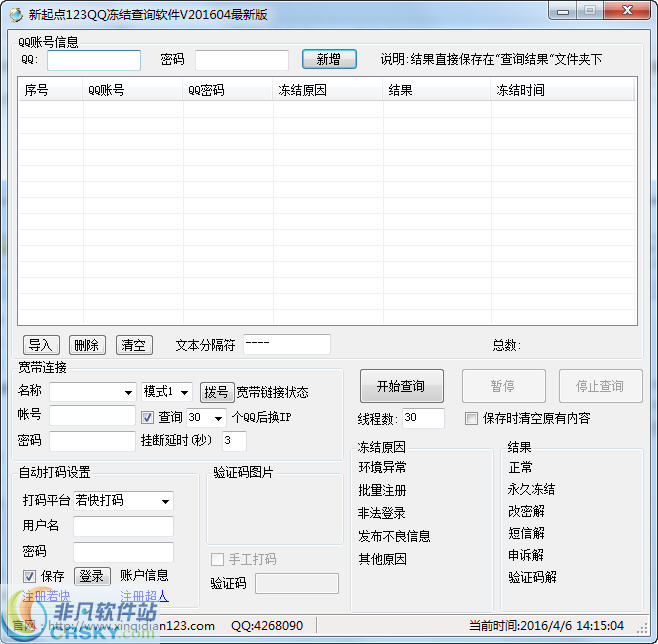This screenshot has height=644, width=658.
Task: Click the 拨号 button
Action: point(217,392)
